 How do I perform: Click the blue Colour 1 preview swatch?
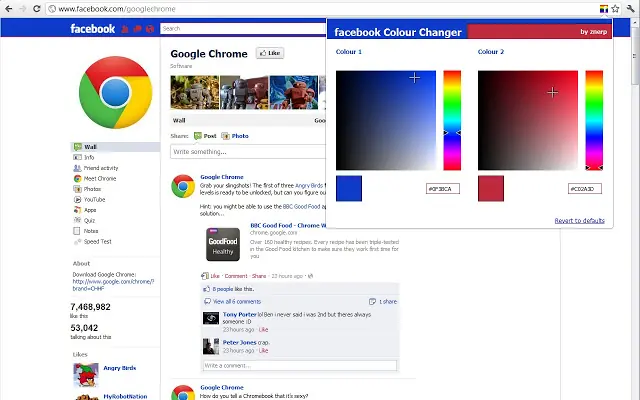click(349, 188)
